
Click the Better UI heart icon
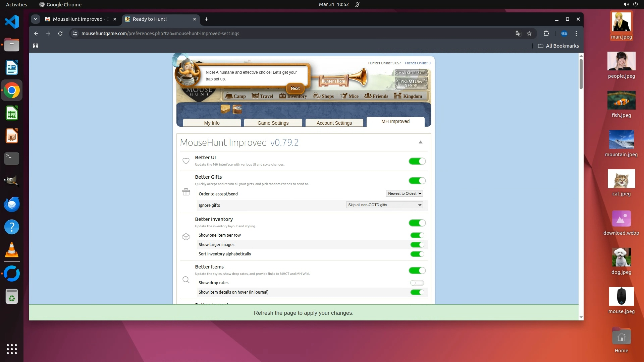click(x=186, y=161)
